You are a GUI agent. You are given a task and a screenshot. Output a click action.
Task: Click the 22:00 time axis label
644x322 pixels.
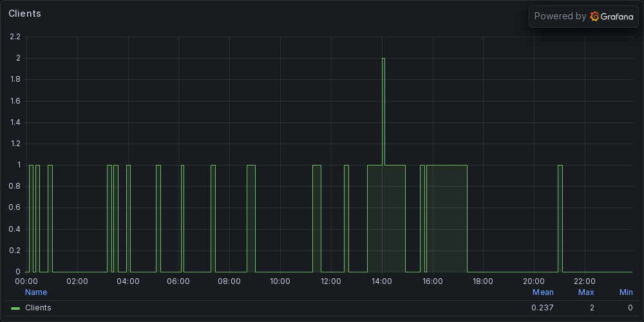tap(585, 281)
